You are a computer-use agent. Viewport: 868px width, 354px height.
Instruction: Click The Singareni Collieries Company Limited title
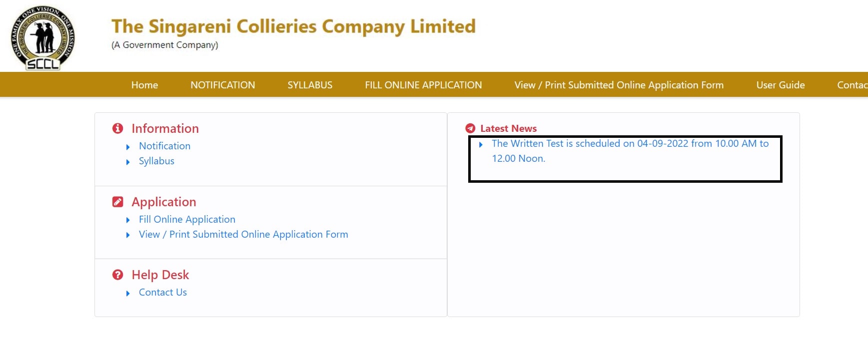(293, 26)
